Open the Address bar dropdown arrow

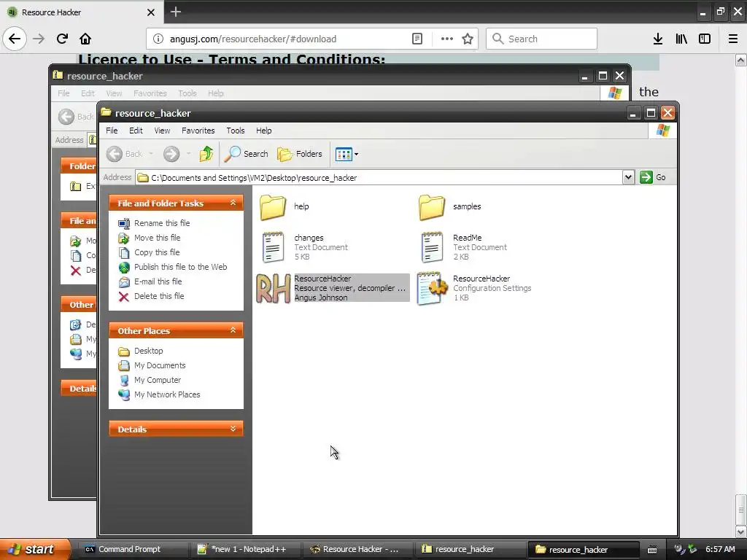628,177
